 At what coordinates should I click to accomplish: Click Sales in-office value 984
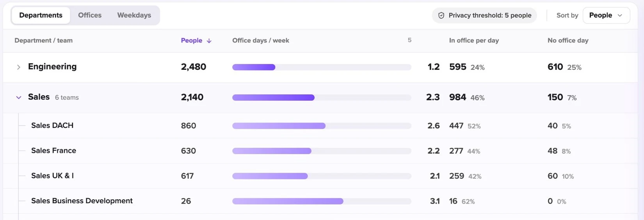457,97
